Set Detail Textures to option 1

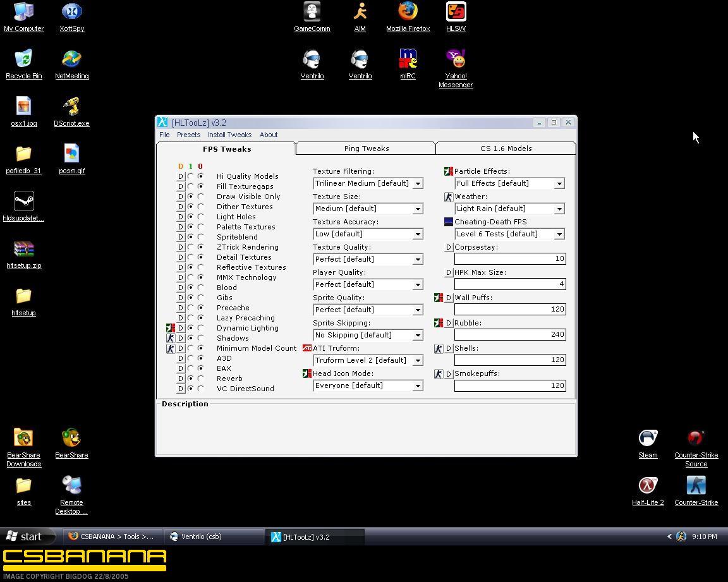190,257
